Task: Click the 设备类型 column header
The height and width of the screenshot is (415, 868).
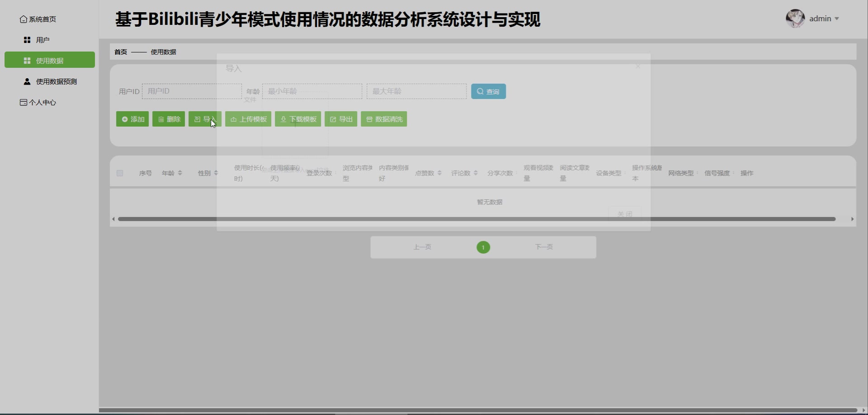Action: click(x=609, y=173)
